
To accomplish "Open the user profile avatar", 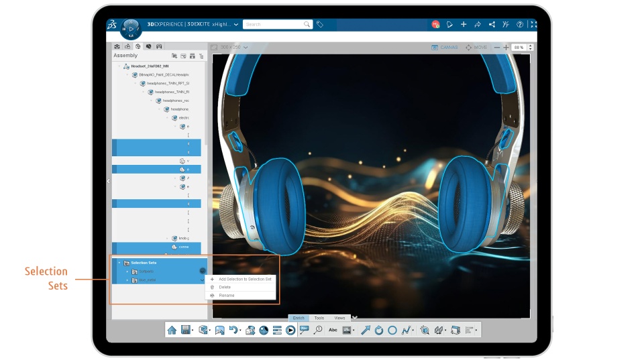I will point(436,25).
